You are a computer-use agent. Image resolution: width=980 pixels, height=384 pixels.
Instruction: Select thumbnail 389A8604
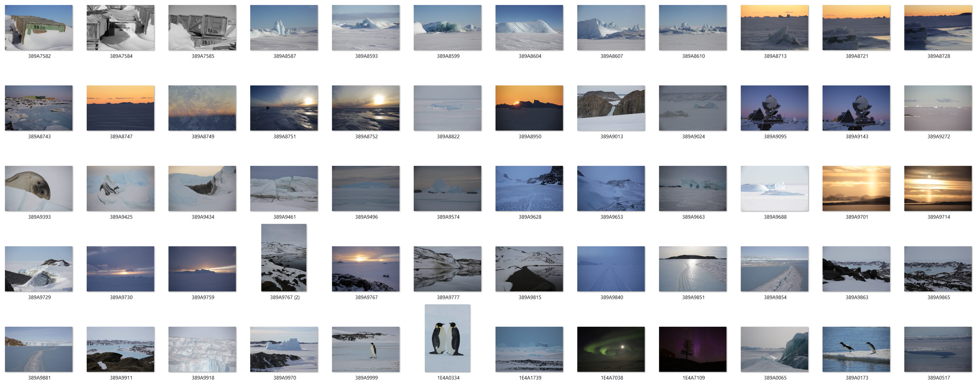(529, 27)
